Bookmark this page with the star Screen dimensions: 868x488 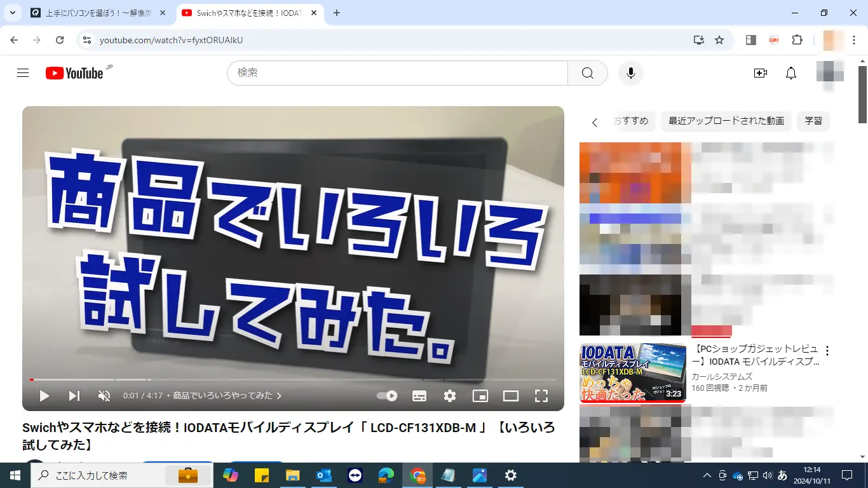pos(719,40)
